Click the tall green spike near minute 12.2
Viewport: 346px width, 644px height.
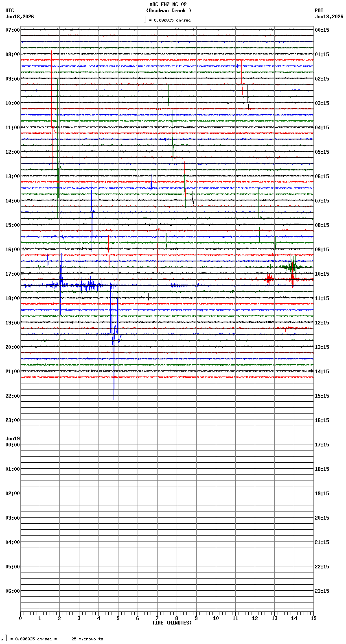tap(259, 203)
